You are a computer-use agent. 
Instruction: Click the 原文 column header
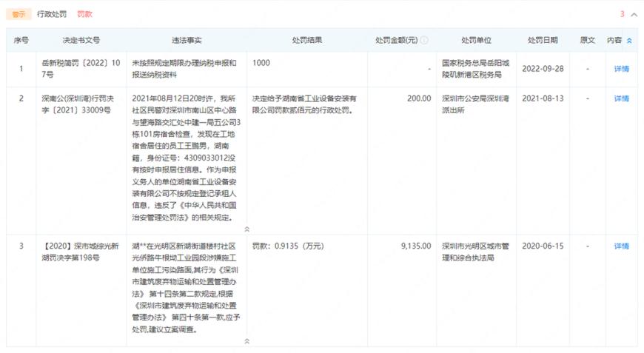(587, 40)
